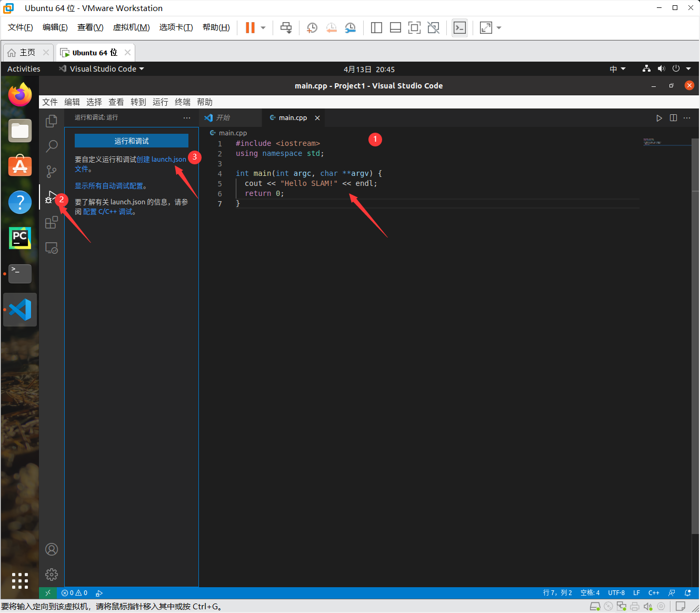Open the VS Code 运行 menu
This screenshot has height=613, width=700.
(161, 102)
